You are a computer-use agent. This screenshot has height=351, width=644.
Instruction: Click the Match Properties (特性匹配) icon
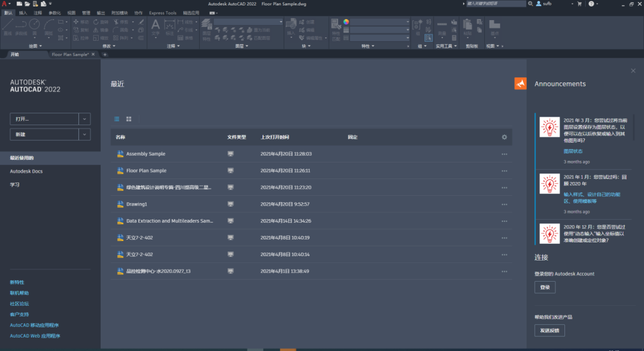336,29
